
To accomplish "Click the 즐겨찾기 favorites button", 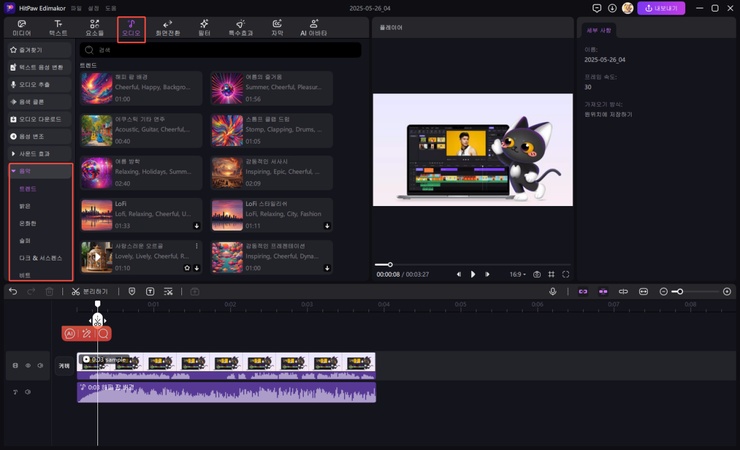I will [38, 48].
